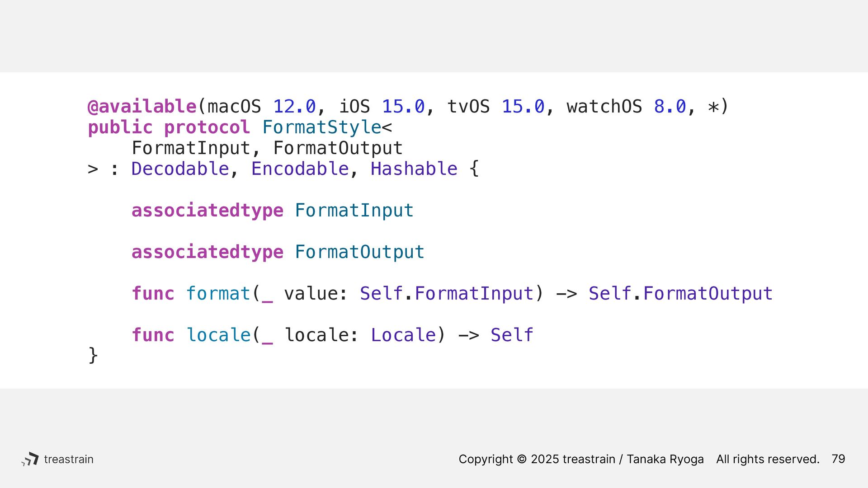The image size is (868, 488).
Task: Click associatedtype FormatInput declaration name
Action: tap(354, 211)
